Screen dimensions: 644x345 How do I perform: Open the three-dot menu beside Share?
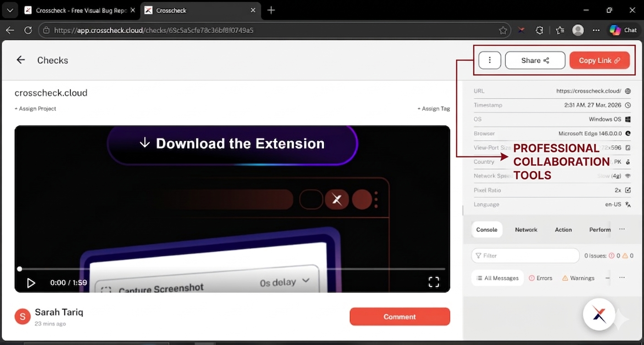pyautogui.click(x=490, y=60)
